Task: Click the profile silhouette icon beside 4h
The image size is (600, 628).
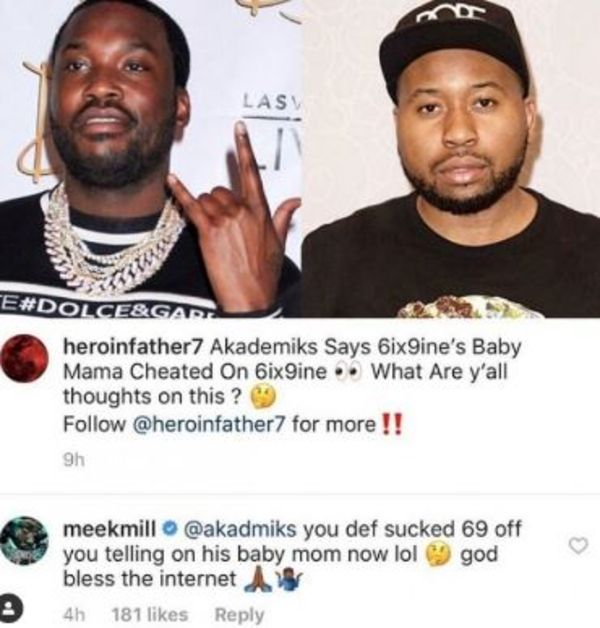Action: 9,612
